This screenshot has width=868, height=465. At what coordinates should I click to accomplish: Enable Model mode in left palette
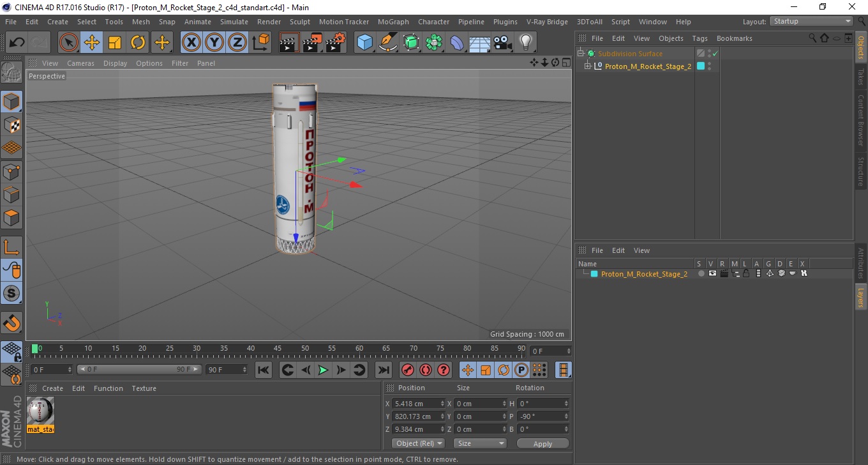[x=11, y=101]
